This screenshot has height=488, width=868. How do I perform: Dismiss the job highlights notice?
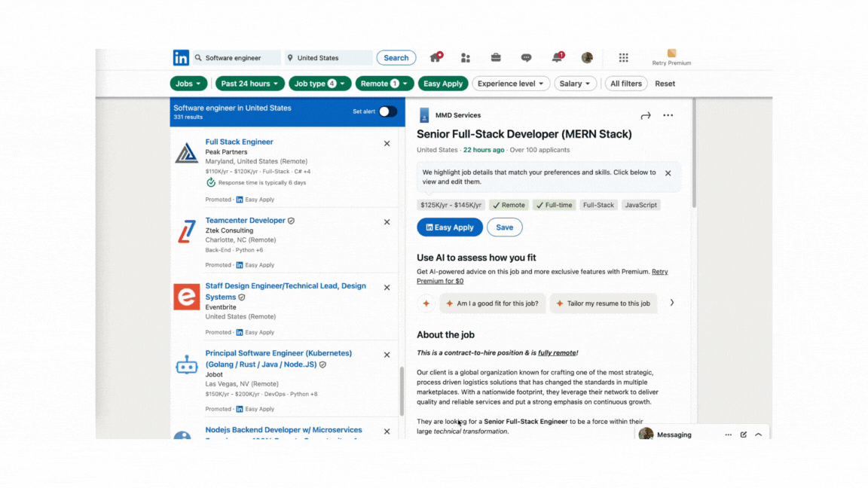(668, 173)
